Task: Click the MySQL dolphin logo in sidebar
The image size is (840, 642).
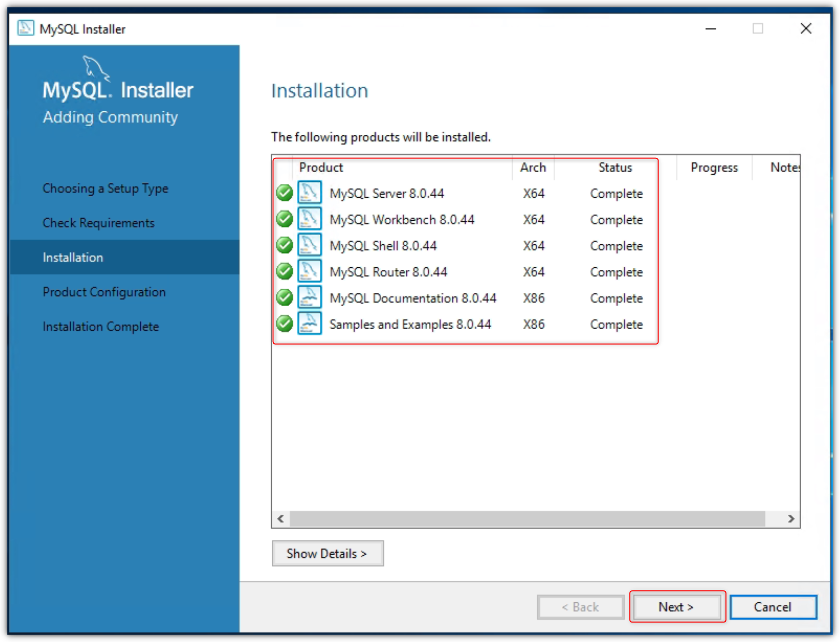Action: [x=96, y=68]
